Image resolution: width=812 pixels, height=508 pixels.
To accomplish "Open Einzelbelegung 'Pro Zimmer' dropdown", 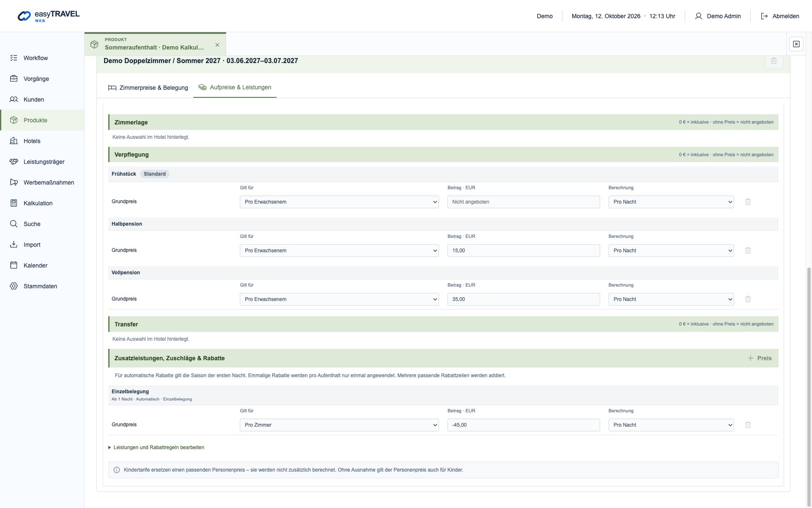I will 339,425.
